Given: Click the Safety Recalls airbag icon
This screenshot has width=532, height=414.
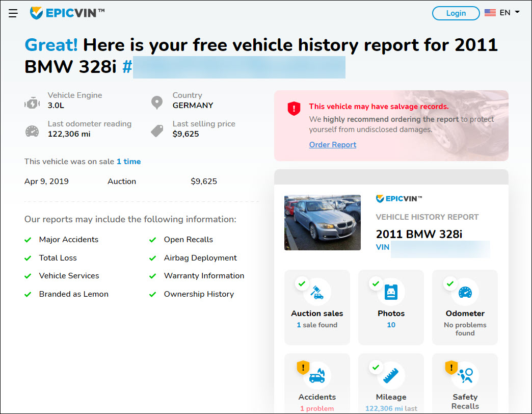Looking at the screenshot, I should click(465, 375).
